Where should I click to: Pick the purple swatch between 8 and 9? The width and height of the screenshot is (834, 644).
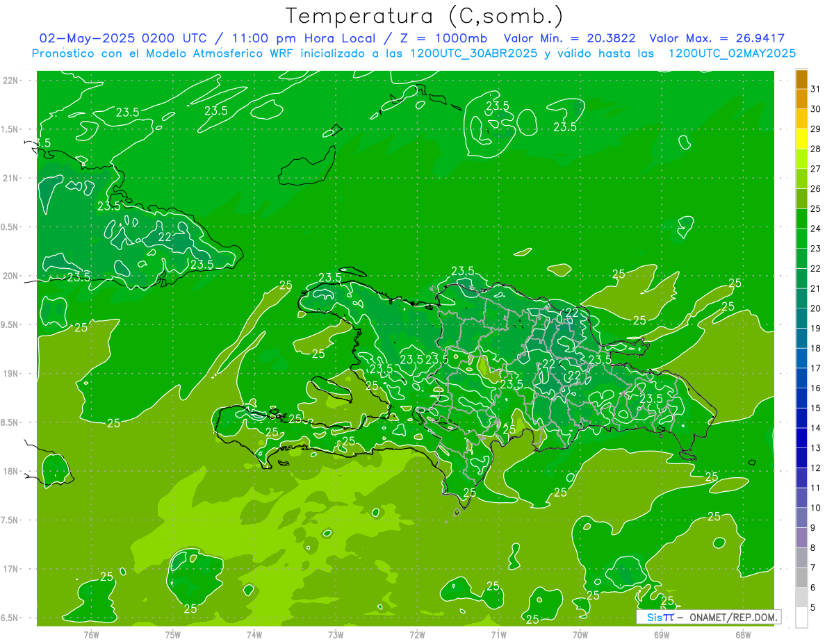pyautogui.click(x=801, y=538)
